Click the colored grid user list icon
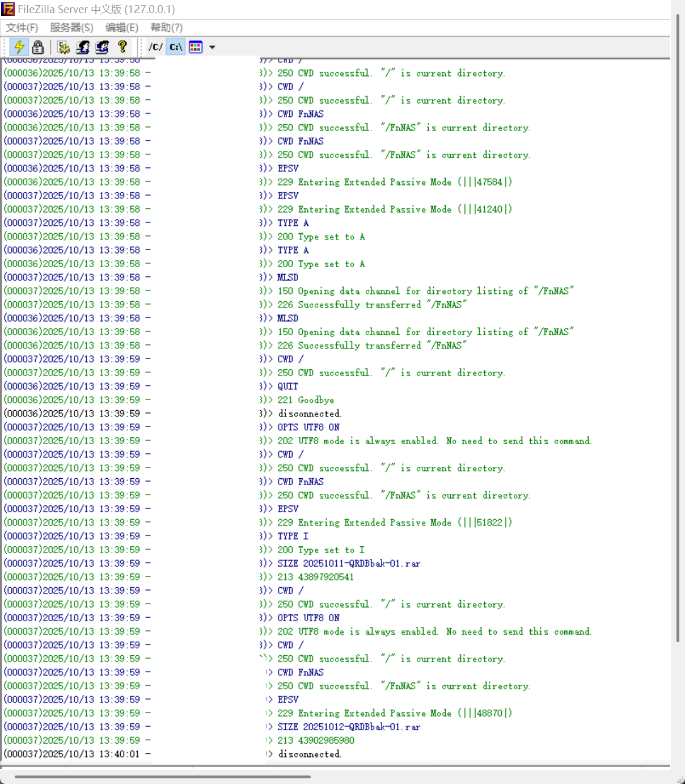The width and height of the screenshot is (685, 784). coord(196,47)
